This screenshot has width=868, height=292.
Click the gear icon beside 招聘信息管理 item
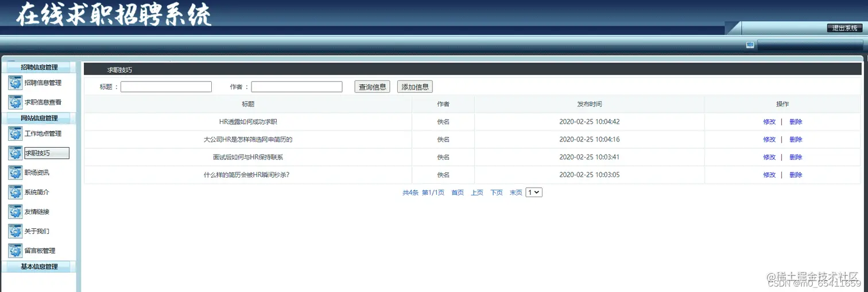(x=15, y=83)
